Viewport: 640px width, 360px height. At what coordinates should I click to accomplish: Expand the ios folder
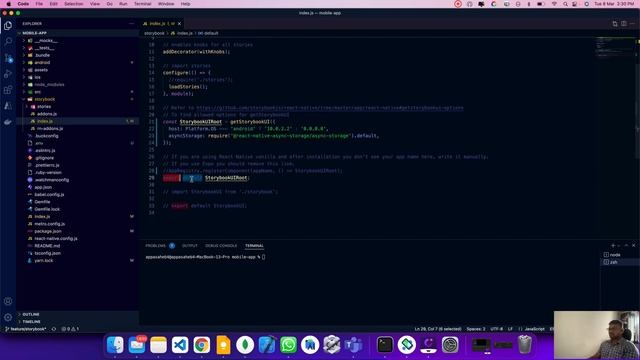pos(38,77)
